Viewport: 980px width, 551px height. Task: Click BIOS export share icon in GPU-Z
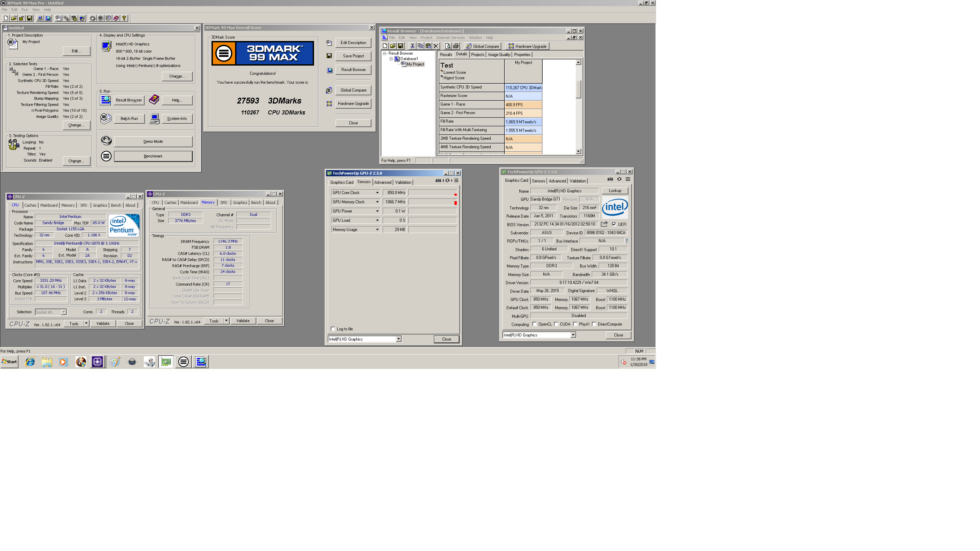coord(604,224)
